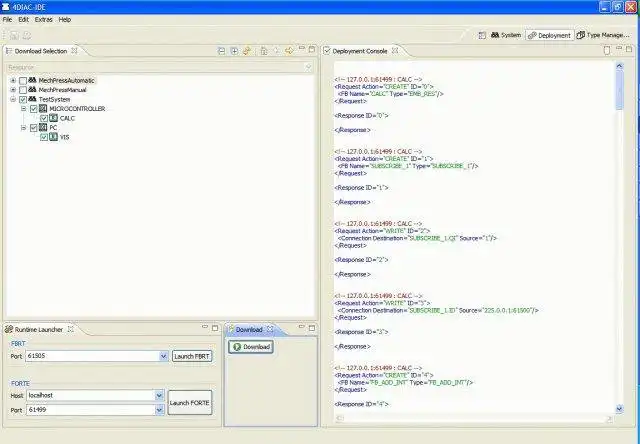Open the Help menu
640x444 pixels.
(64, 20)
